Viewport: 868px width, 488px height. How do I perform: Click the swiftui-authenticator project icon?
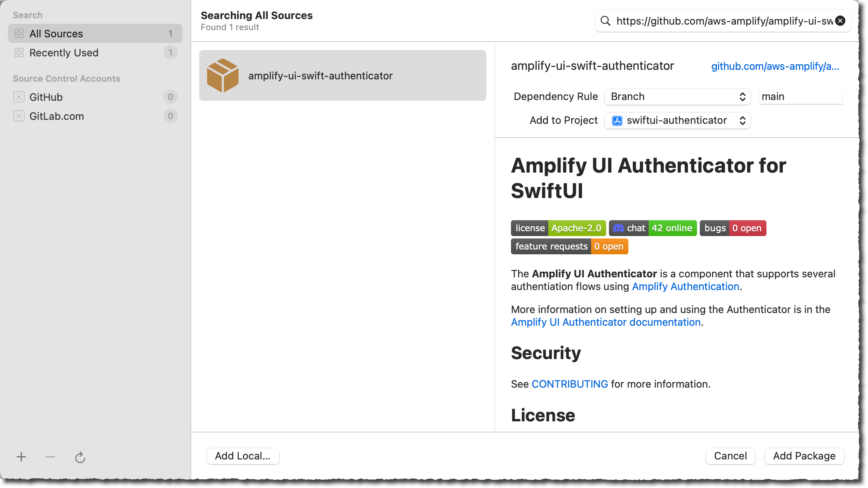coord(616,120)
